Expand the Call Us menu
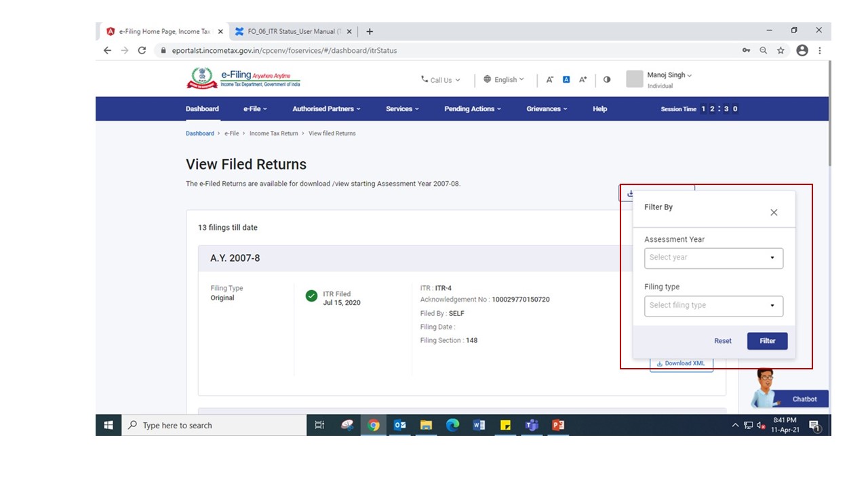 [x=441, y=80]
